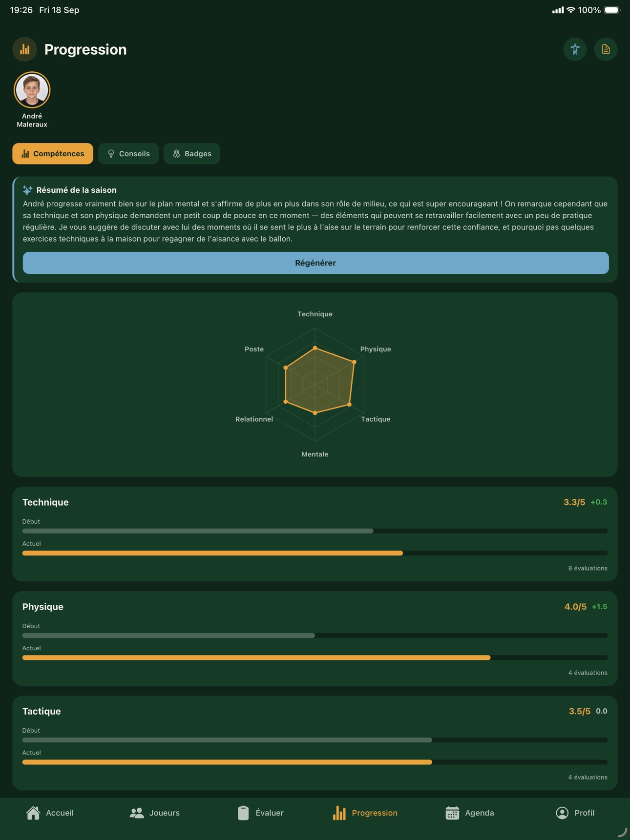Click the +1.5 Physique change value
Image resolution: width=630 pixels, height=840 pixels.
coord(600,607)
